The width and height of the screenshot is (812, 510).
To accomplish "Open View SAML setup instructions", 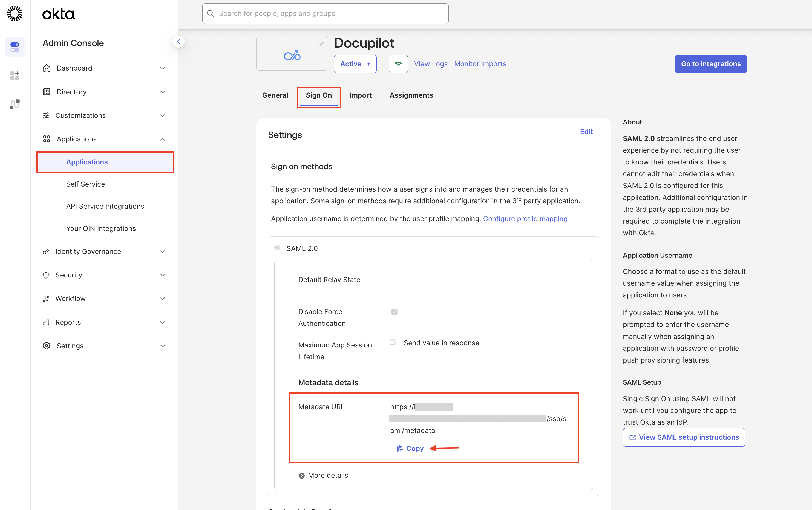I will point(684,437).
